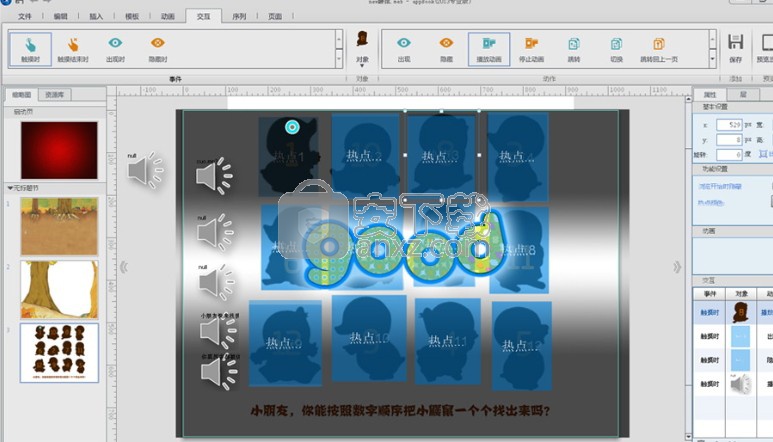Switch to the 资源库 resource library tab
This screenshot has height=442, width=773.
54,95
